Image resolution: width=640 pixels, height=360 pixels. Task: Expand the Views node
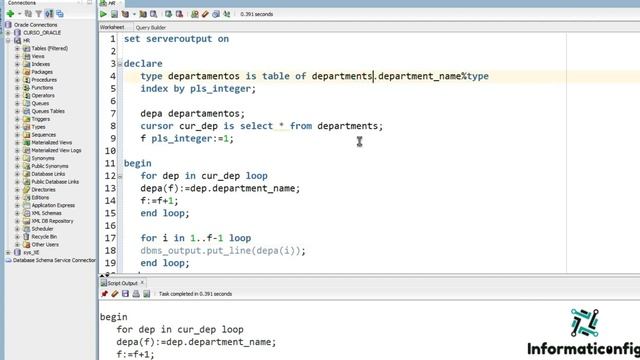click(17, 56)
